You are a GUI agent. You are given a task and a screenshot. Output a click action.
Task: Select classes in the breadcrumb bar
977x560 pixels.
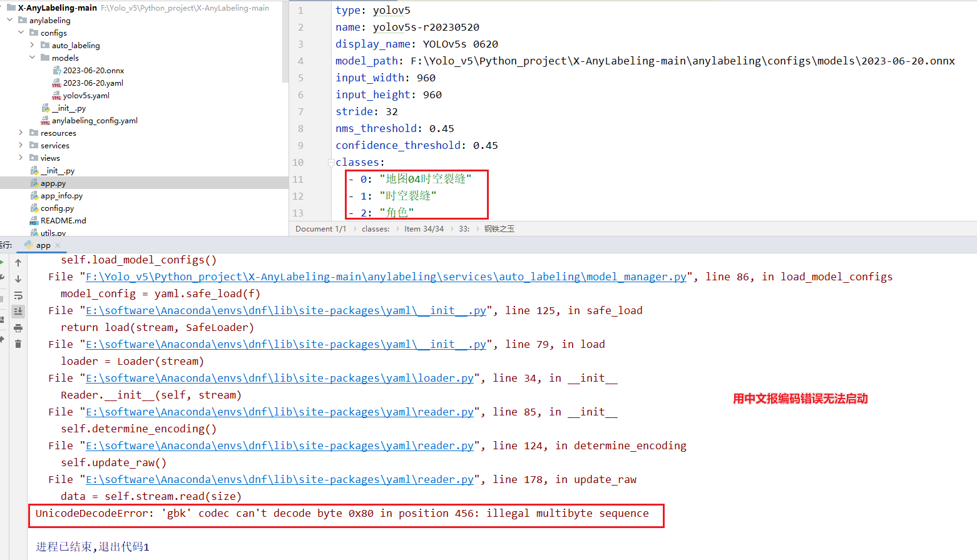[x=376, y=228]
